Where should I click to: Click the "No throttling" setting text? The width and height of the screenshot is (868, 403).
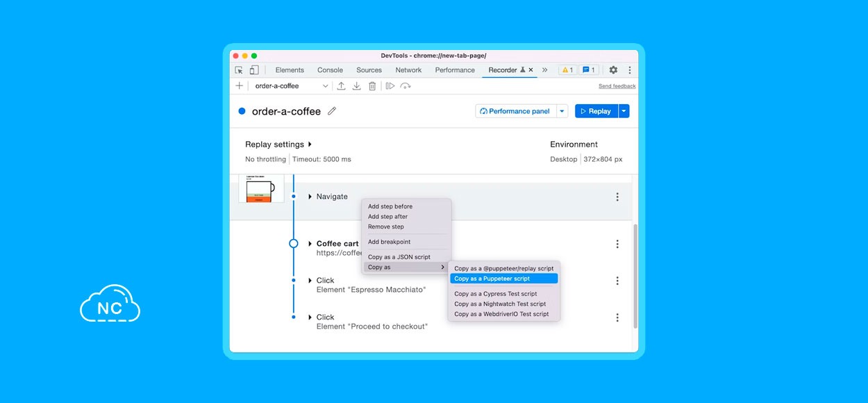[265, 159]
